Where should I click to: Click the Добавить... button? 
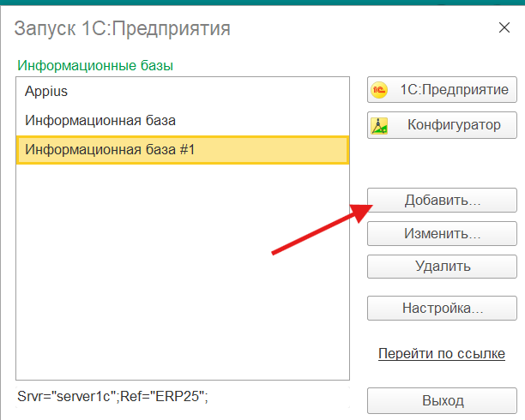pyautogui.click(x=442, y=200)
